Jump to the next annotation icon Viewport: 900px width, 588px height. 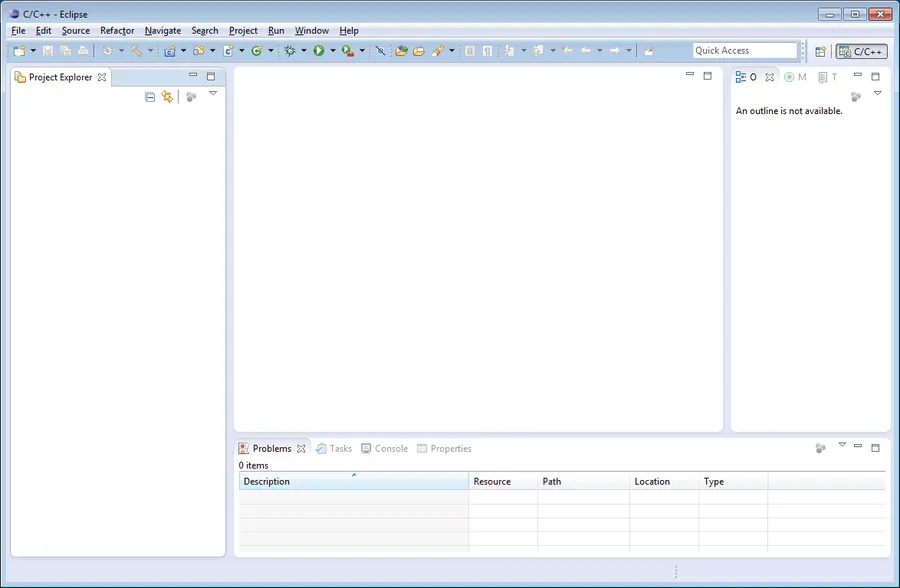coord(509,51)
